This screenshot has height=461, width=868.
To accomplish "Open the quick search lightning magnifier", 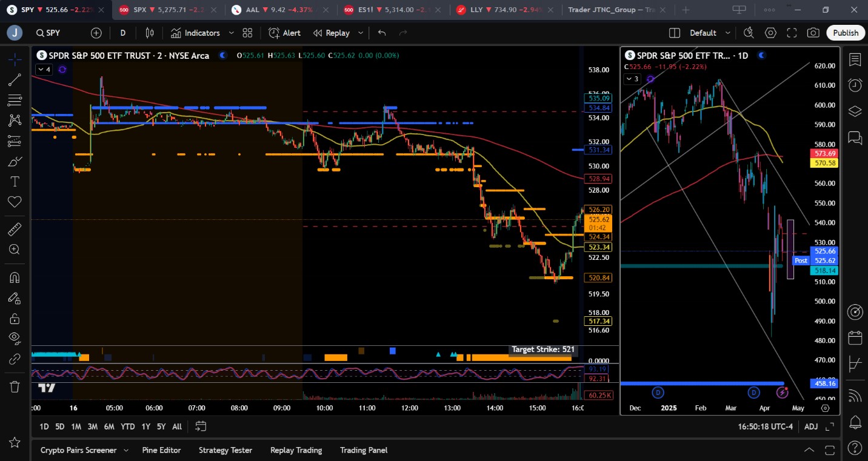I will point(749,33).
